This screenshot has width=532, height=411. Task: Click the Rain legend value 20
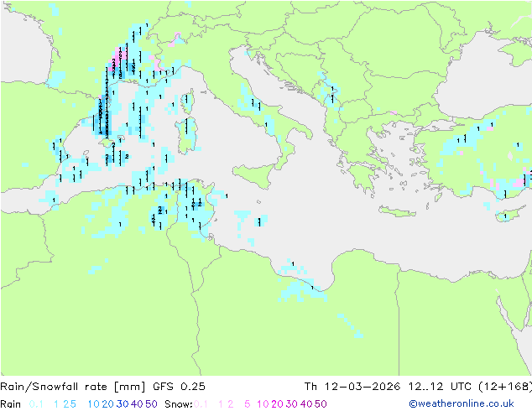[108, 404]
